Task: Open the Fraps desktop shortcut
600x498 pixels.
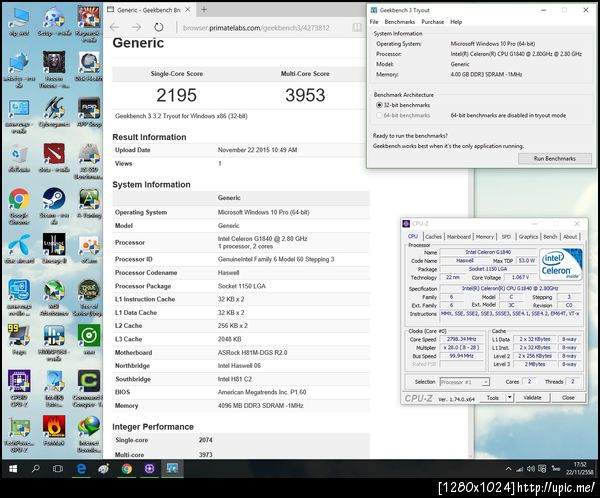Action: pos(19,340)
